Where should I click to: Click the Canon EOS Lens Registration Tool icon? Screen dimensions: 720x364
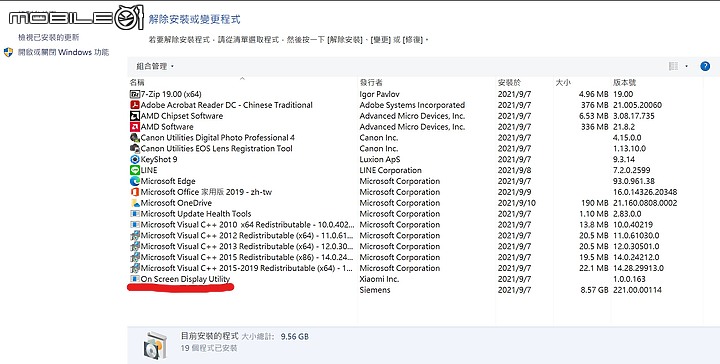coord(135,149)
